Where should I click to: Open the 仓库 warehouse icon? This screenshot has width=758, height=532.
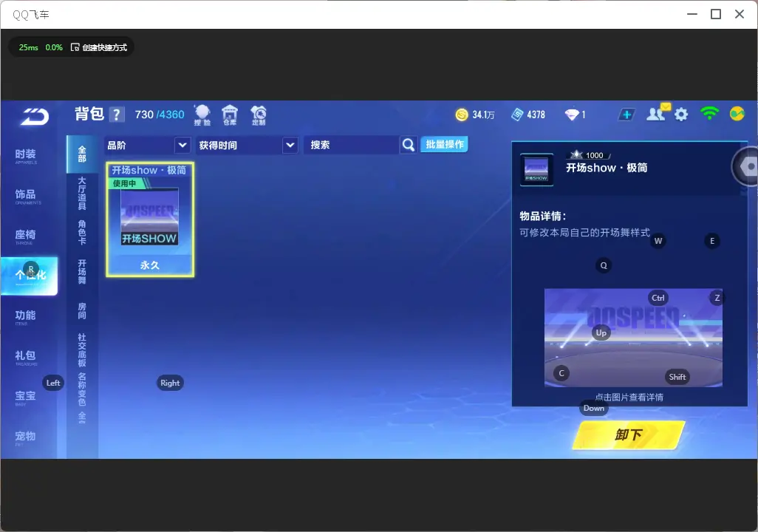click(230, 115)
